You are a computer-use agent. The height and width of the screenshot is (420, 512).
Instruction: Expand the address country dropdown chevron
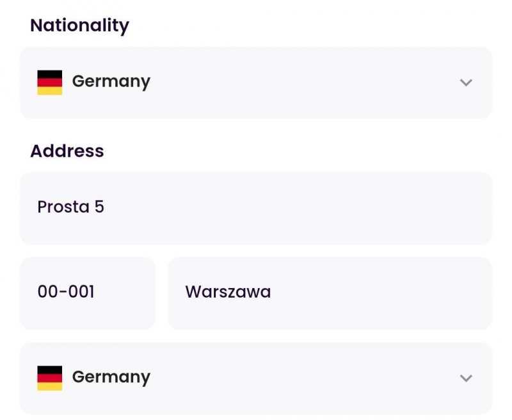coord(466,378)
